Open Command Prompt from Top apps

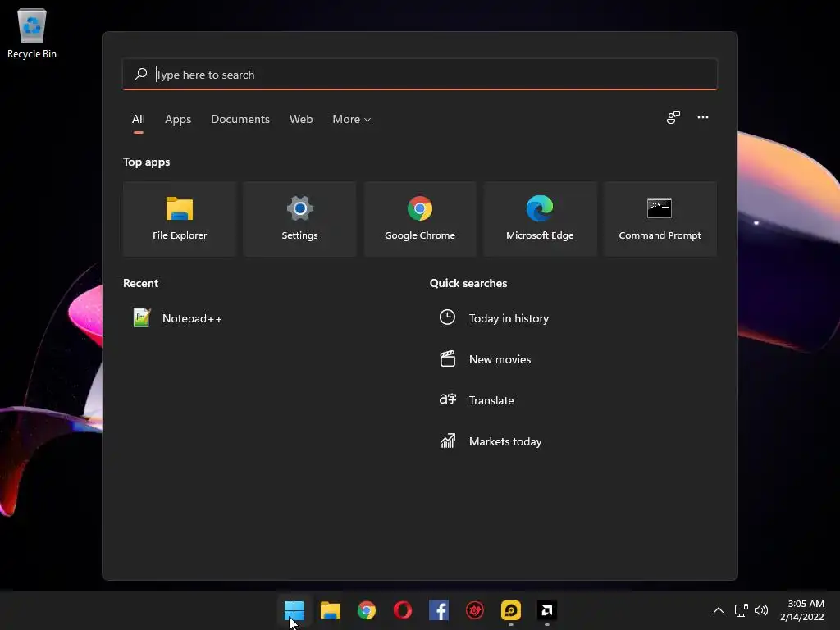tap(660, 219)
